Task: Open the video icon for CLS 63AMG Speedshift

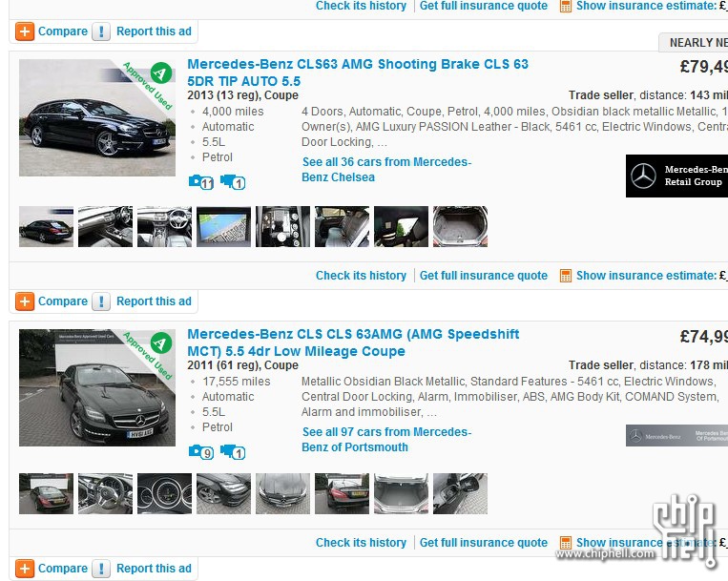Action: [x=233, y=452]
